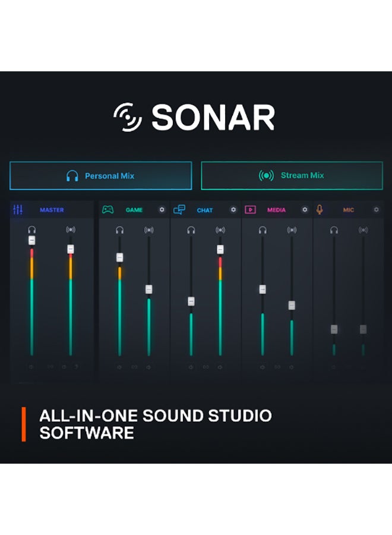The height and width of the screenshot is (535, 392).
Task: Click the Mic stream volume slider handle
Action: click(x=363, y=329)
